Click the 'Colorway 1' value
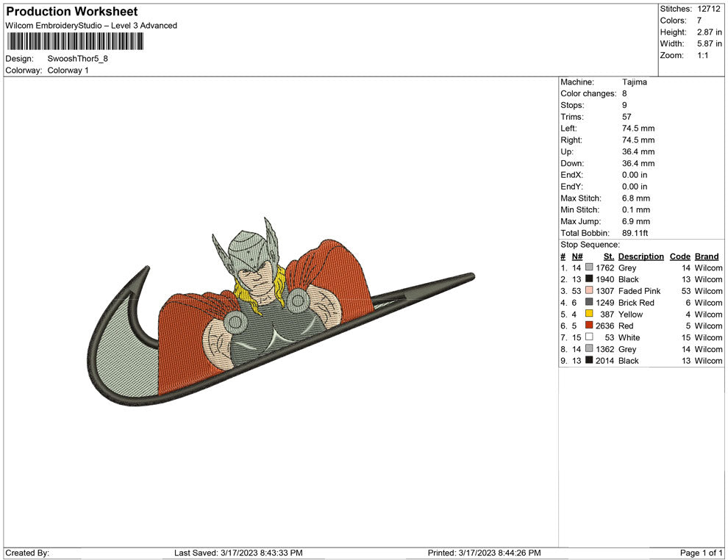 click(x=68, y=70)
